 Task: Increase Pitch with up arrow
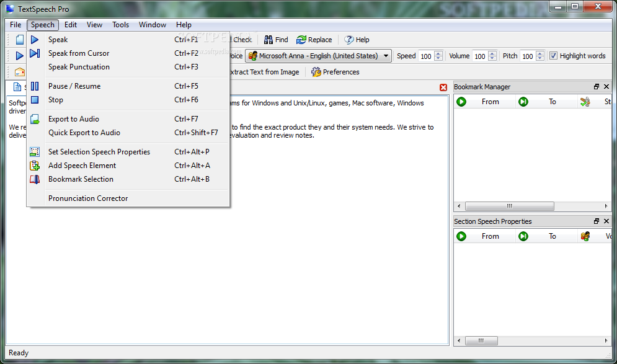pyautogui.click(x=540, y=53)
